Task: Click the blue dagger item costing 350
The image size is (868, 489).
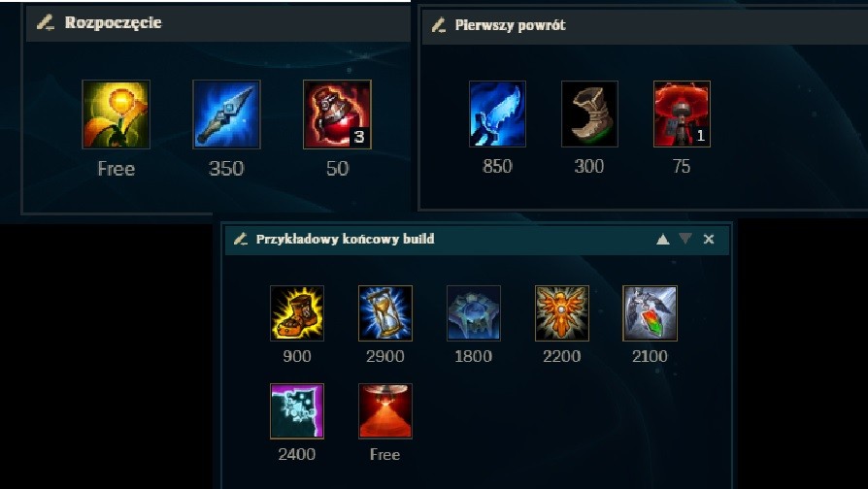Action: [226, 114]
